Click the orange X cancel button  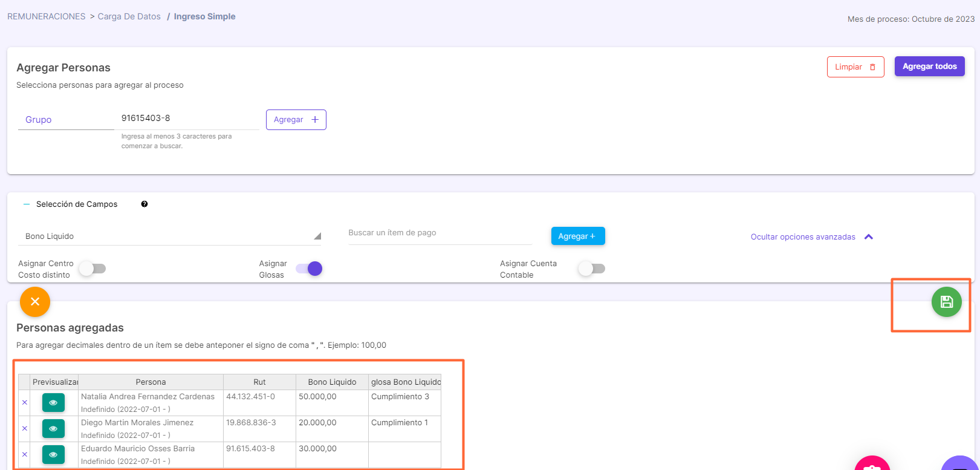pos(35,302)
